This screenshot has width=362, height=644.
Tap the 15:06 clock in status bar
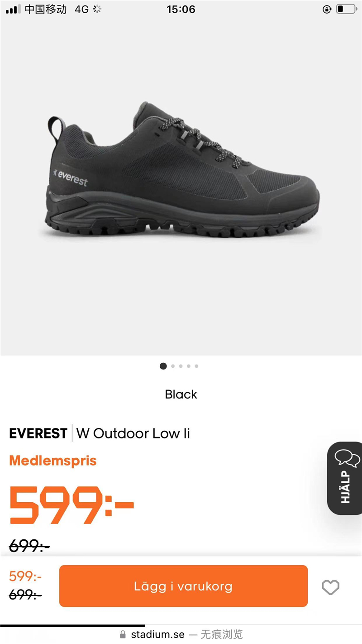pyautogui.click(x=181, y=9)
